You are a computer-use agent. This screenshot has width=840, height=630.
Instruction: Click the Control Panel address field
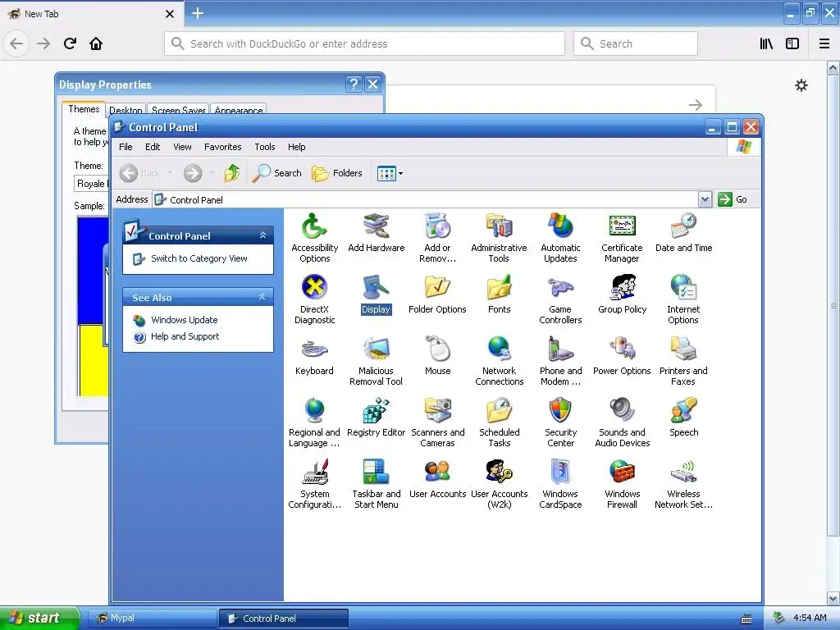(426, 199)
